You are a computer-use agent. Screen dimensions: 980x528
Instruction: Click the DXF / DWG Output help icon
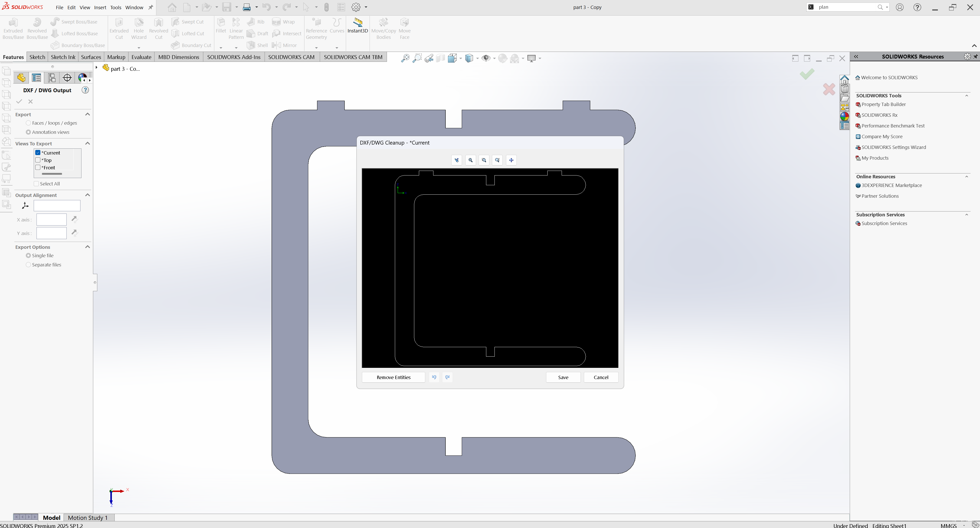85,90
